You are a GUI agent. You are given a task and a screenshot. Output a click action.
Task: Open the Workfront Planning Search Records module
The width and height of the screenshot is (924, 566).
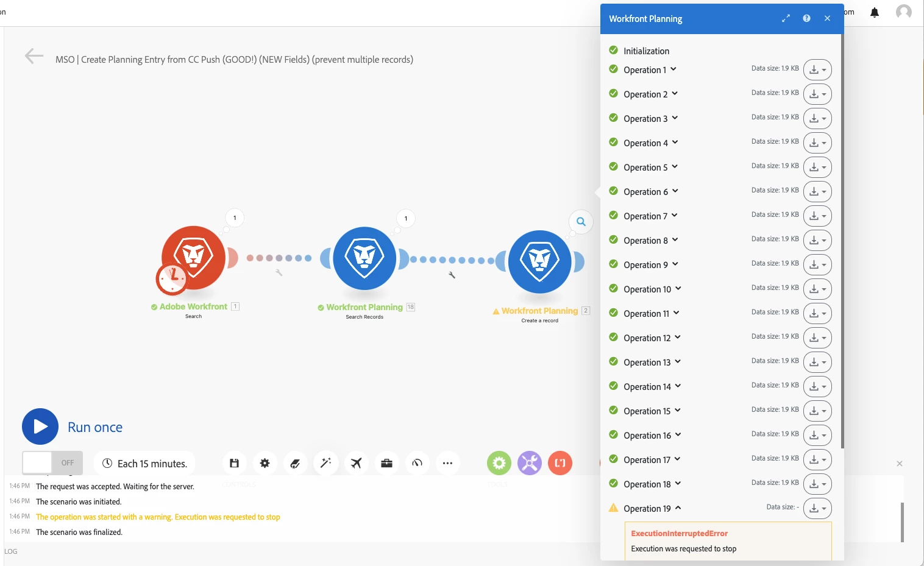point(364,258)
